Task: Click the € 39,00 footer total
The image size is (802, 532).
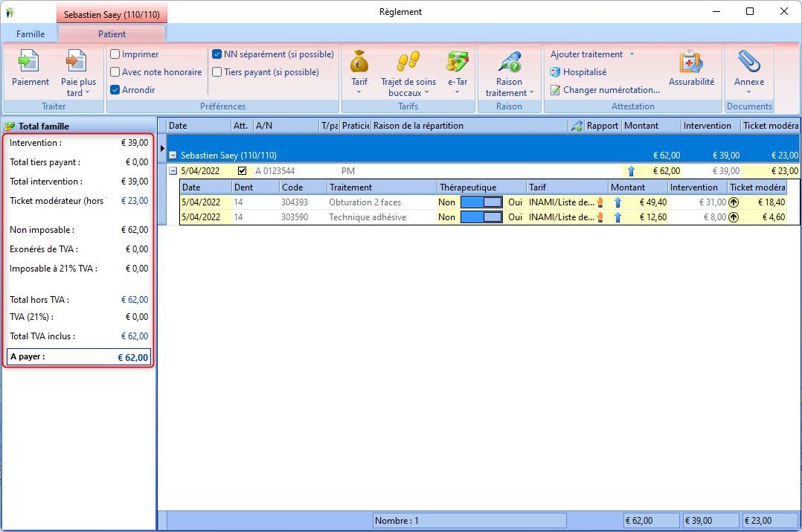Action: click(x=711, y=521)
